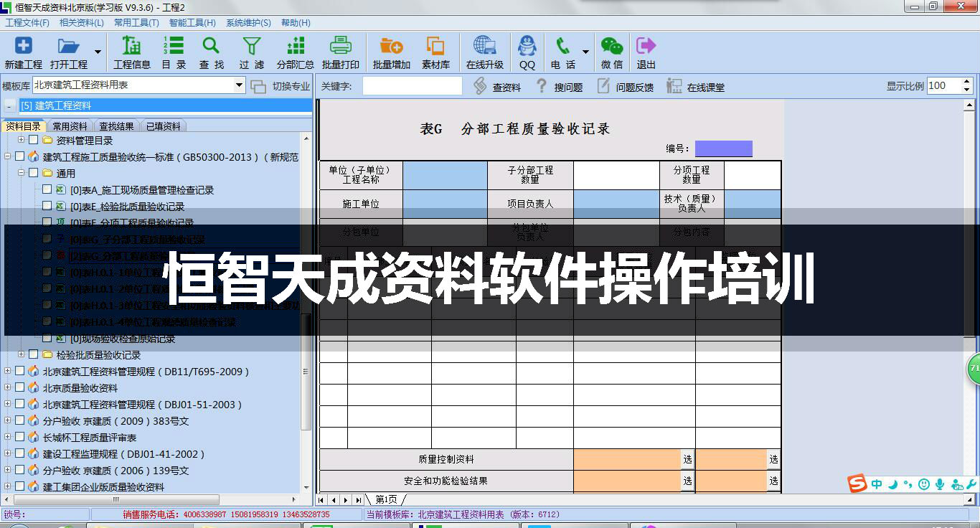Switch to the 查找结果 tab
980x528 pixels.
pos(116,126)
